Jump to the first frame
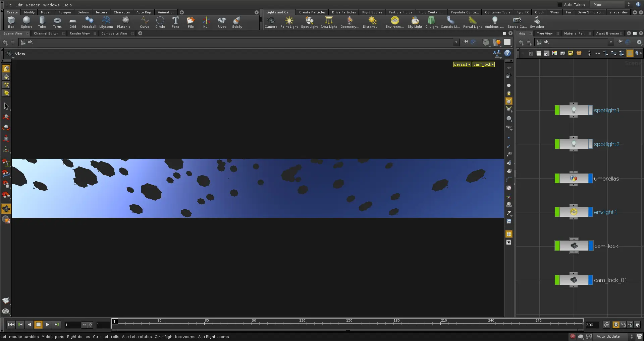Screen dimensions: 644x341 (x=11, y=325)
